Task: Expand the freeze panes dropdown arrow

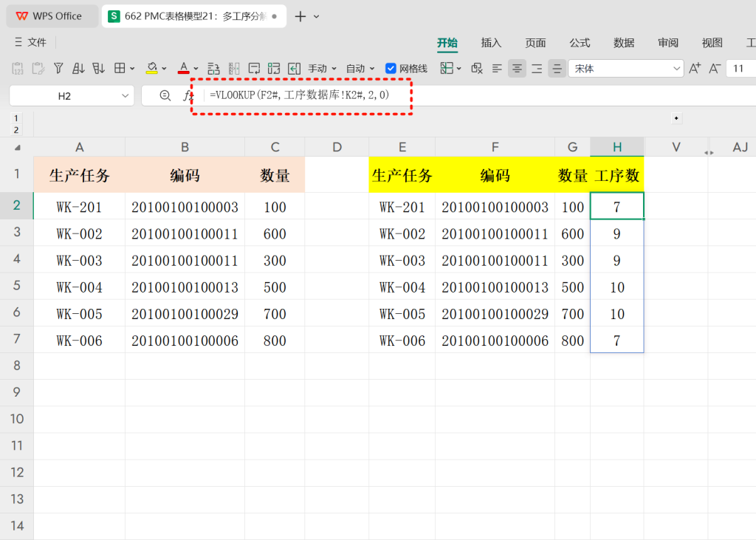Action: click(x=459, y=69)
